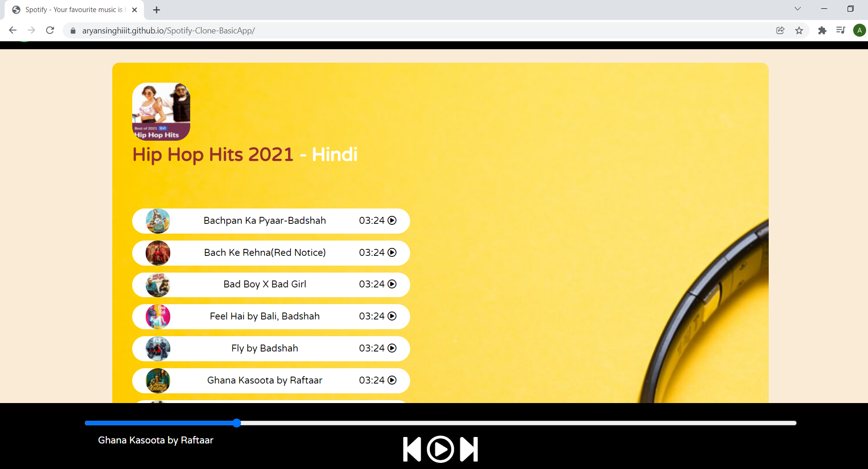Play Bach Ke Rehna(Red Notice)

coord(392,253)
